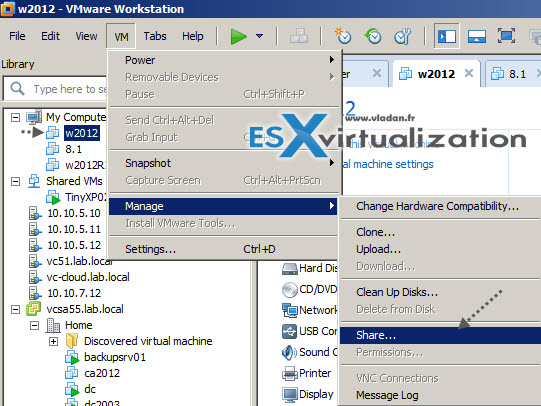Select the w2012R2 VM in library
Viewport: 541px width, 406px height.
pyautogui.click(x=85, y=165)
